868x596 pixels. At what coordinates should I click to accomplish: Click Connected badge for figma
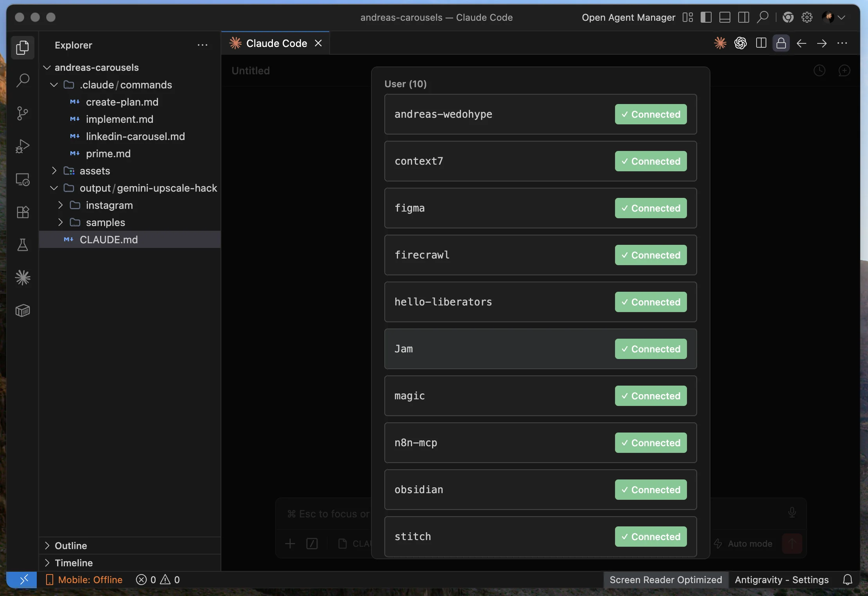[651, 208]
